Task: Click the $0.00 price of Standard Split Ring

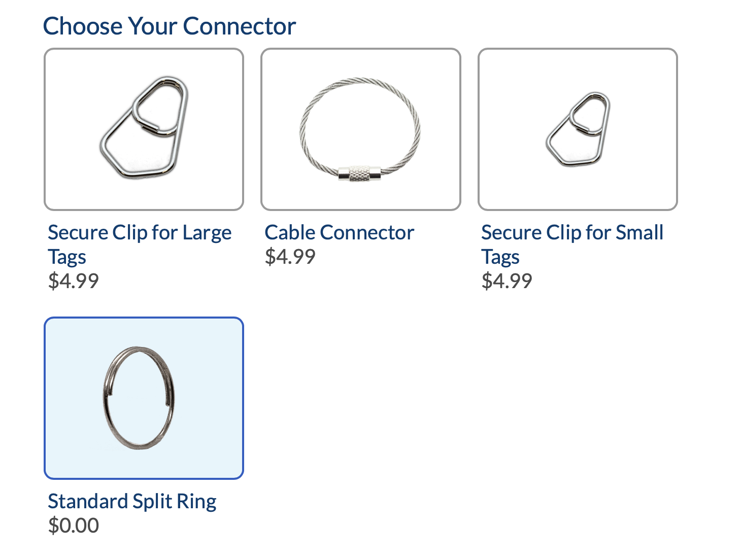Action: (x=73, y=526)
